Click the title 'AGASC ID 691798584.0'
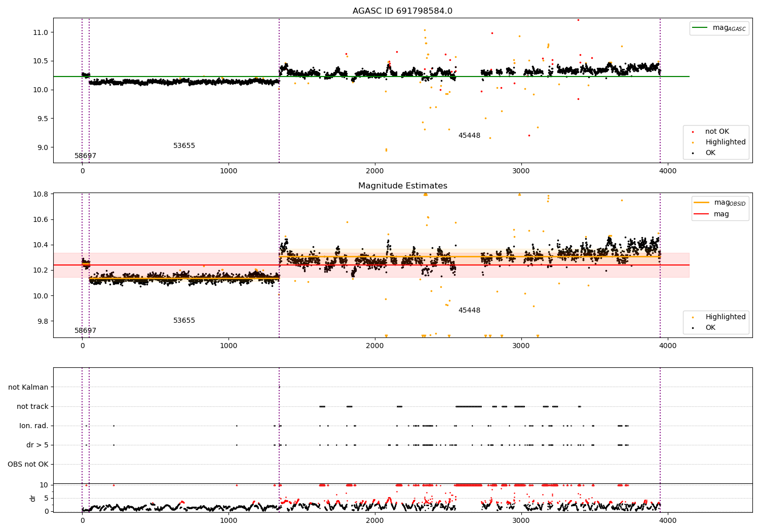The image size is (760, 532). 402,11
